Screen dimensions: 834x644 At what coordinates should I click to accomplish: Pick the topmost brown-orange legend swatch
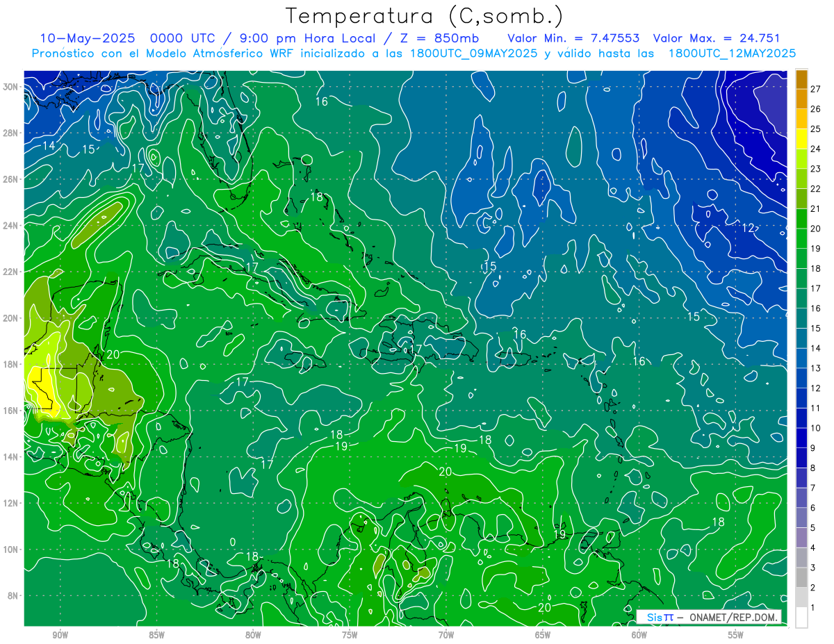(801, 79)
